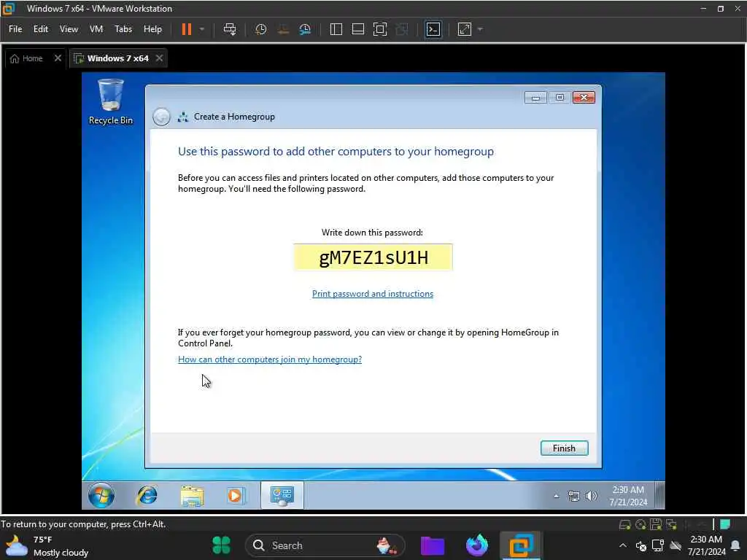747x560 pixels.
Task: Expand stretch display dropdown arrow
Action: tap(480, 29)
